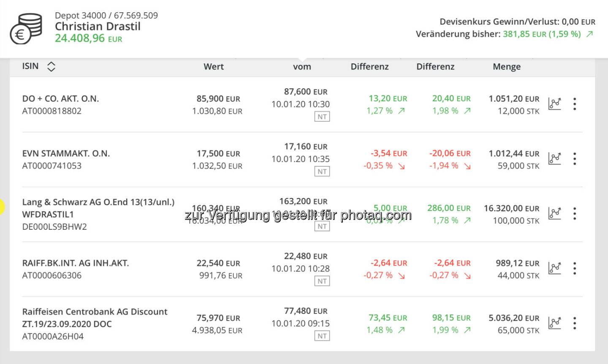Click ISIN AT0000606306
608x364 pixels.
pyautogui.click(x=52, y=275)
